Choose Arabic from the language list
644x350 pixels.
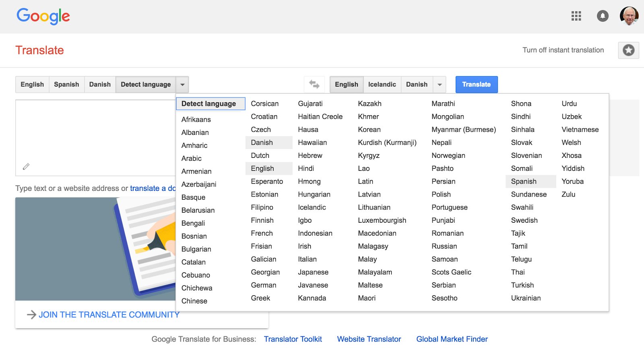tap(192, 158)
